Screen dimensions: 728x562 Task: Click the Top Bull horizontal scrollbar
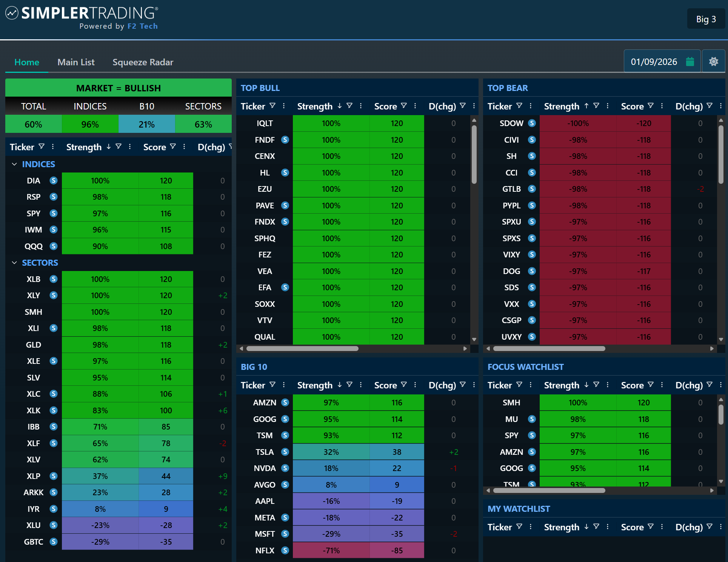tap(302, 348)
